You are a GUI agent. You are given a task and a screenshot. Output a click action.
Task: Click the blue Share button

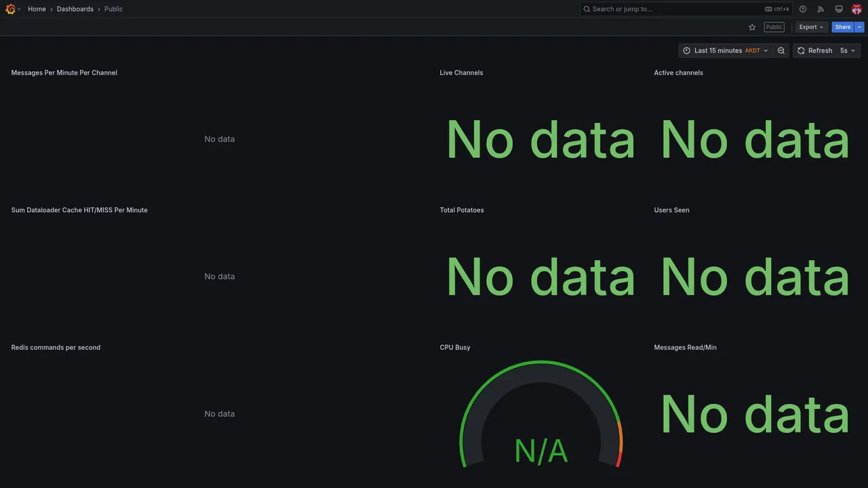pos(843,27)
